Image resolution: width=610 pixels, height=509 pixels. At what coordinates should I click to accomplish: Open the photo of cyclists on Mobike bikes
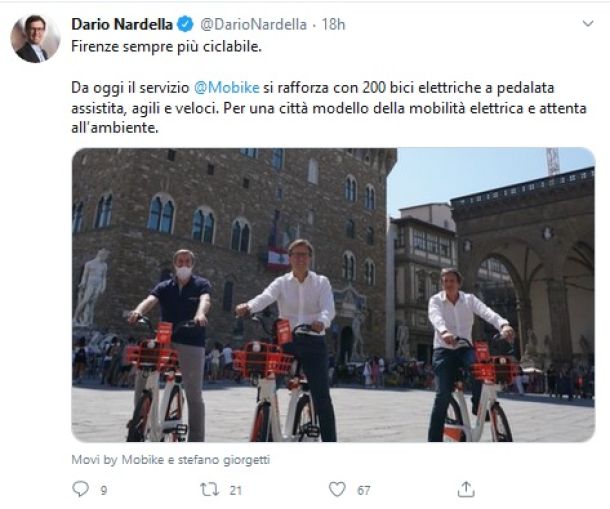point(333,295)
